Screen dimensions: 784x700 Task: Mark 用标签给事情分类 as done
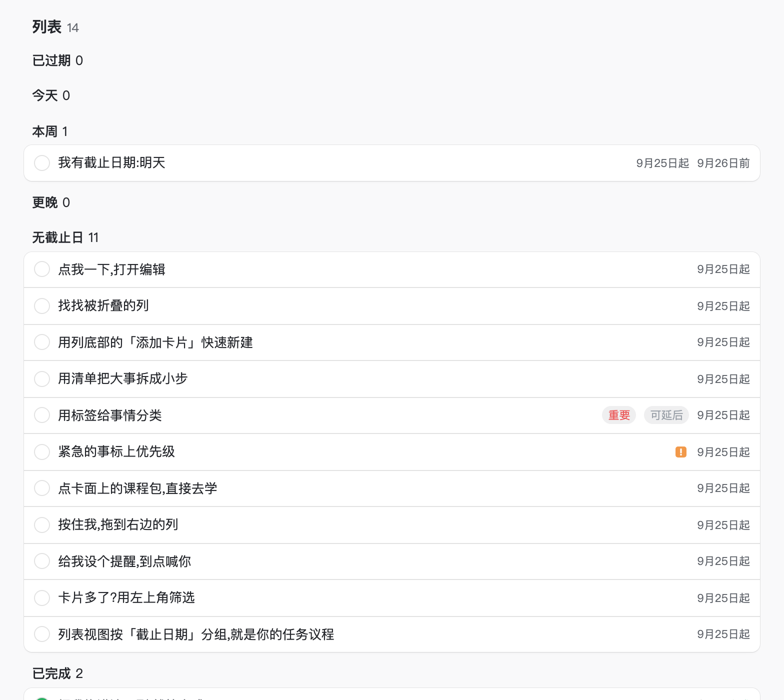tap(42, 415)
